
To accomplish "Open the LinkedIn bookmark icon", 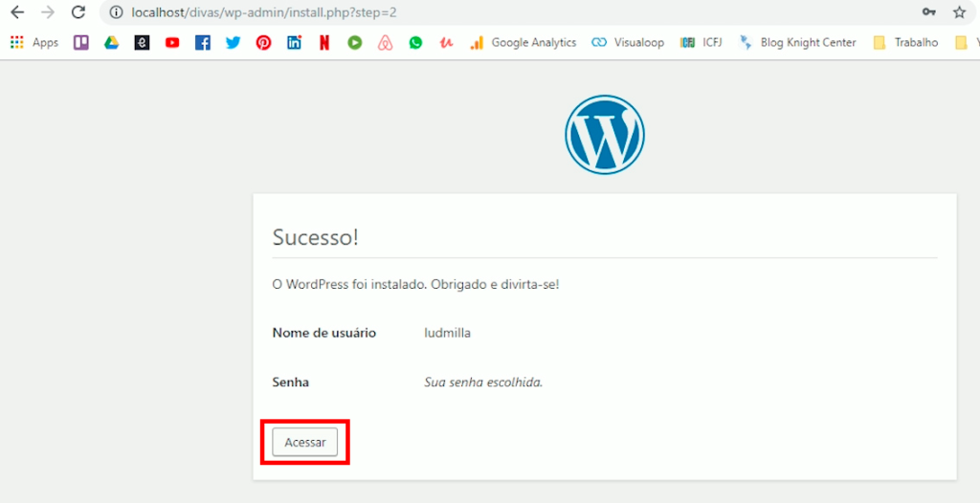I will point(294,42).
